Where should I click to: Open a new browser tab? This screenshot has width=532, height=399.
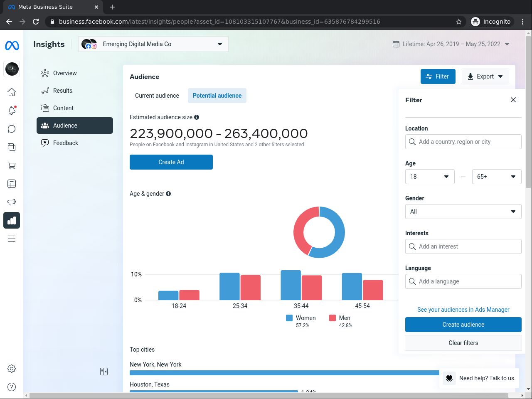coord(112,7)
